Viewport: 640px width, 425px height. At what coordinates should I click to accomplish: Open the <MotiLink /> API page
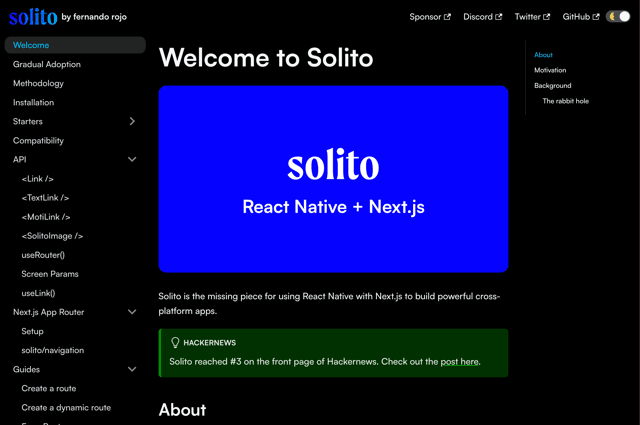pyautogui.click(x=46, y=217)
